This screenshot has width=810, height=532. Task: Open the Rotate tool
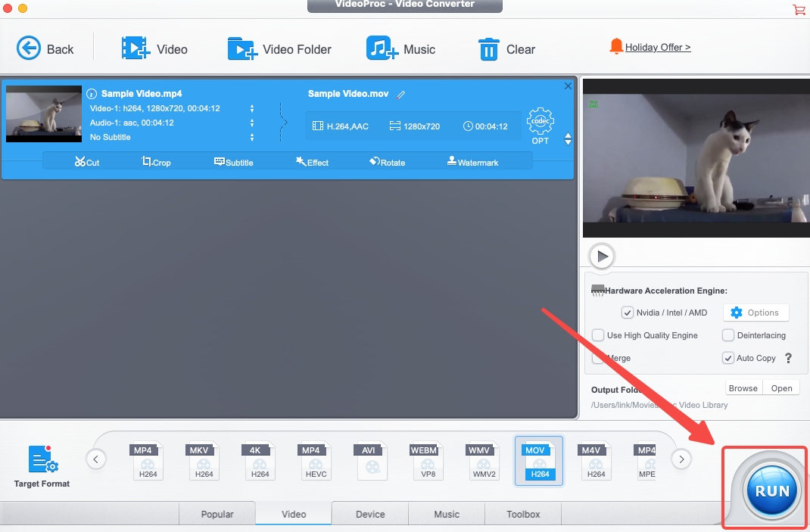(387, 162)
